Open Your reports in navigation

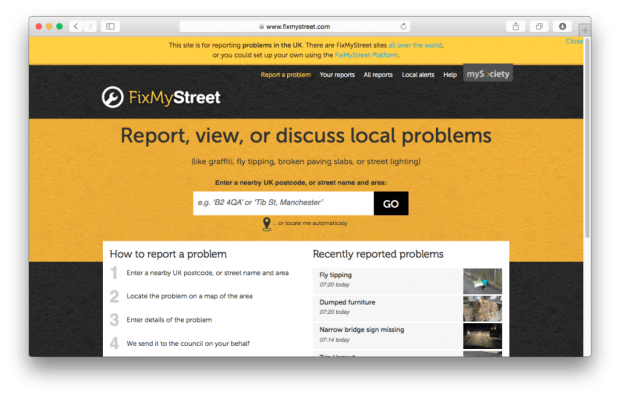337,75
